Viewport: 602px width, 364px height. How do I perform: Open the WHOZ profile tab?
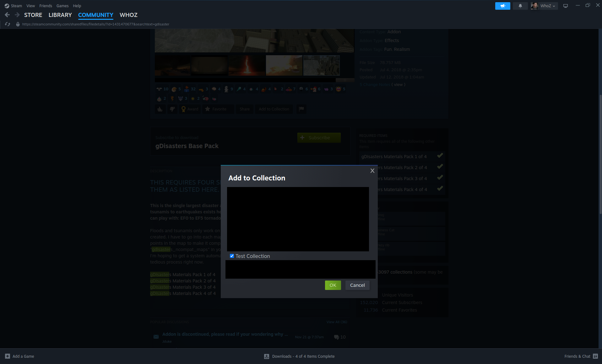coord(128,15)
